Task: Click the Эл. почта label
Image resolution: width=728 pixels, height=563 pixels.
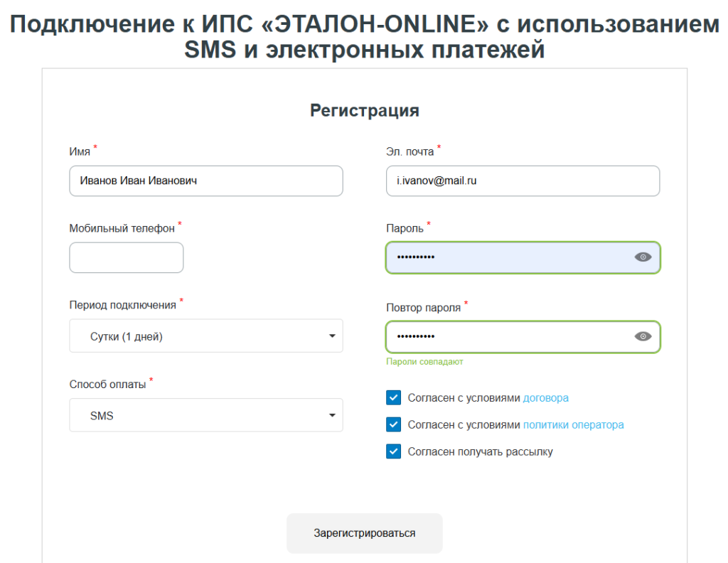Action: pyautogui.click(x=410, y=152)
